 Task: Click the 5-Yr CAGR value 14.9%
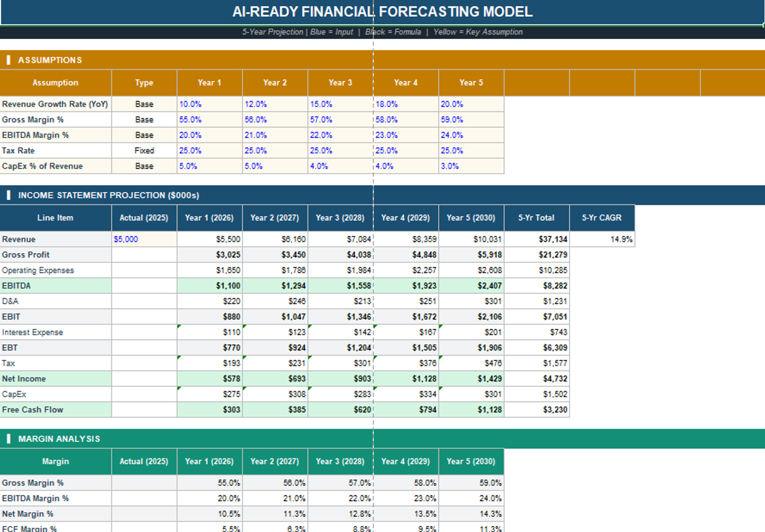(602, 239)
